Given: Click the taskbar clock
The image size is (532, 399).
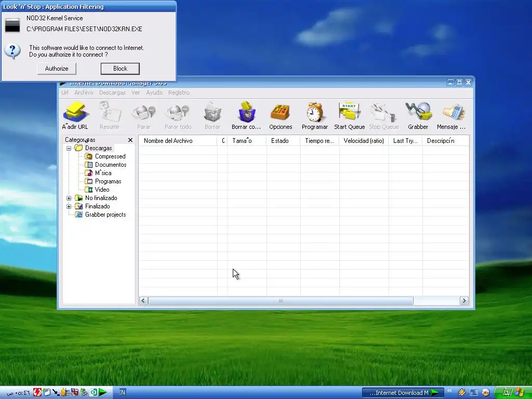Looking at the screenshot, I should tap(19, 393).
